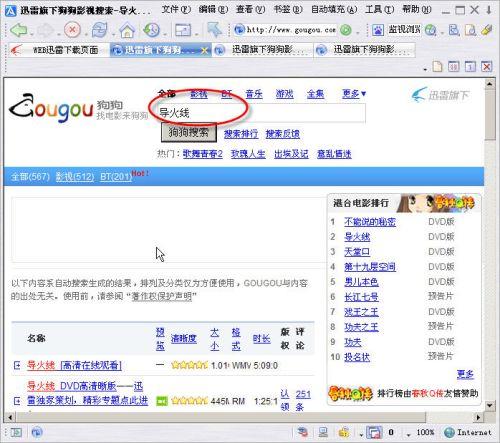Open the History button dropdown arrow
The width and height of the screenshot is (500, 443).
165,34
